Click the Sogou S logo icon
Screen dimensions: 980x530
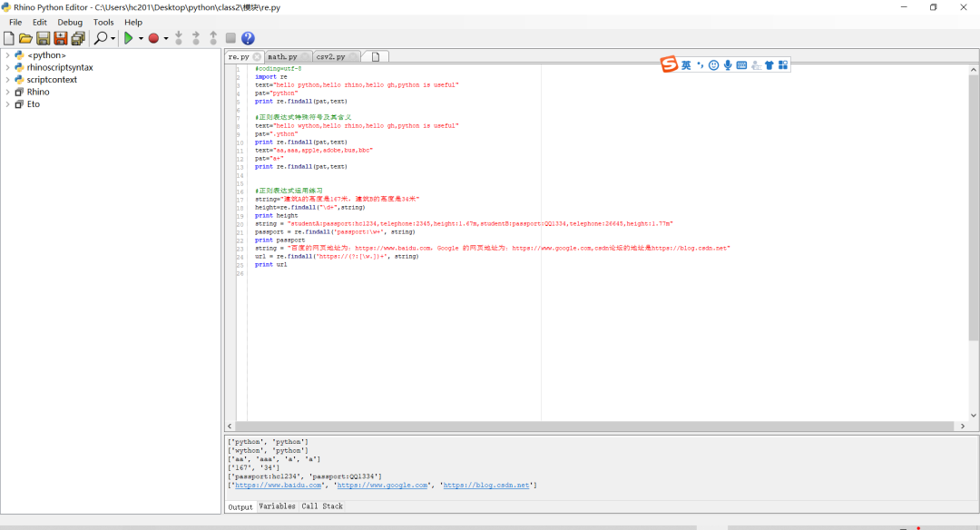670,64
